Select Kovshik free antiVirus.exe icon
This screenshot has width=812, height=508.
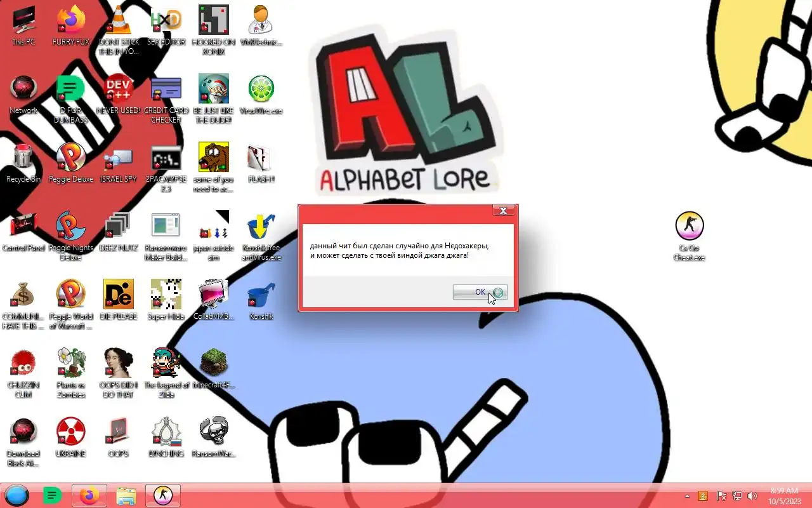[261, 236]
